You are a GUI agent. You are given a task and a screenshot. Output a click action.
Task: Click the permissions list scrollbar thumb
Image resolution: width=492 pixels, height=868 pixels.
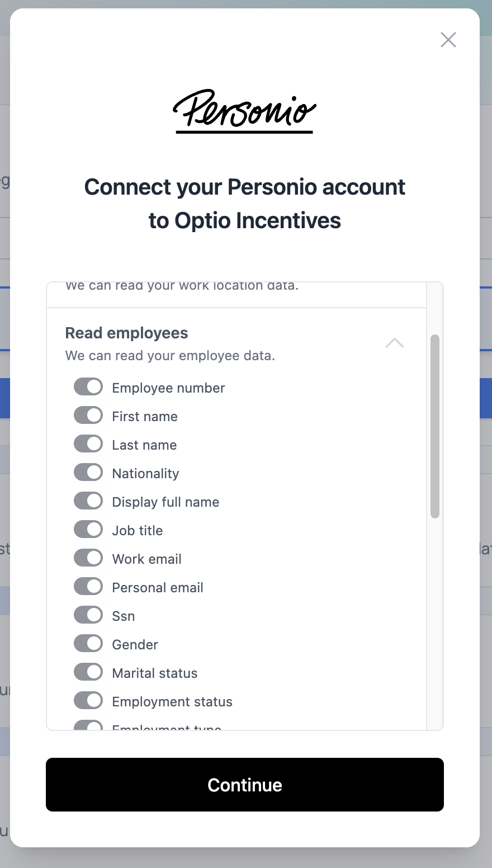point(435,426)
